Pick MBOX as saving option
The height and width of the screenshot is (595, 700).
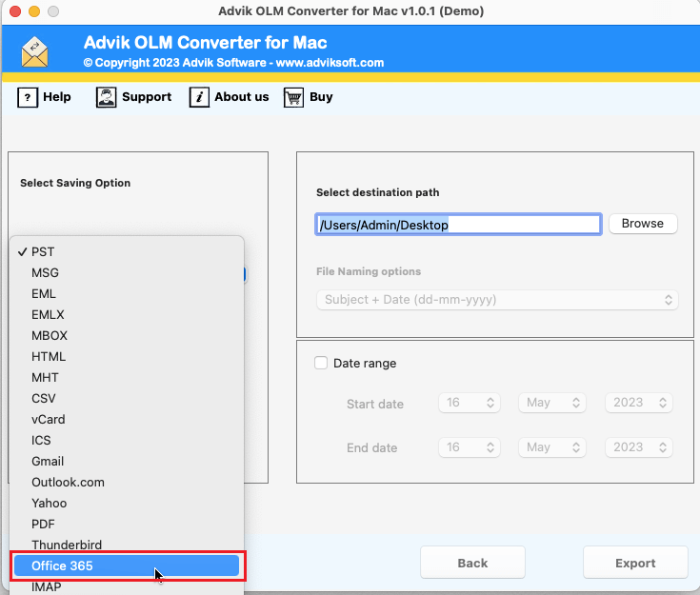pos(127,336)
